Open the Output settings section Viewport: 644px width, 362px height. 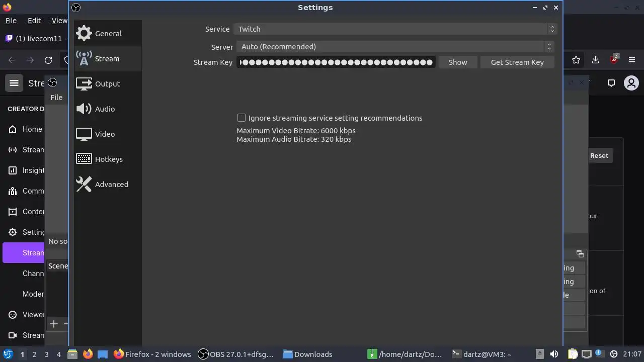click(107, 83)
